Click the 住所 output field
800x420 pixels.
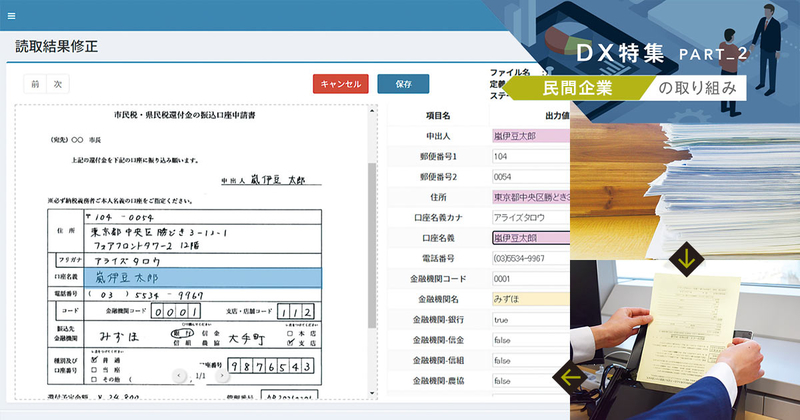click(531, 197)
